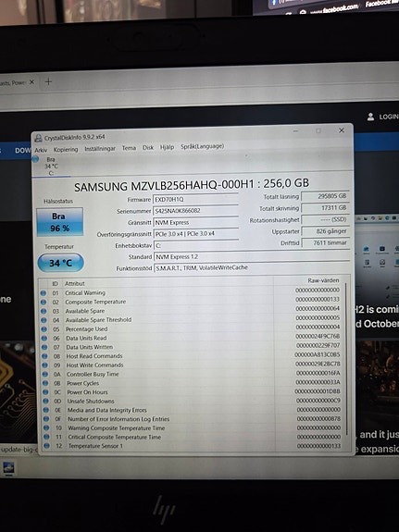
Task: Open the Inställningar menu
Action: (x=100, y=149)
